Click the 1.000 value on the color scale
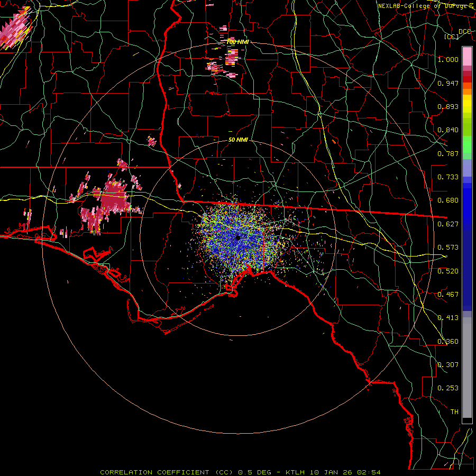This screenshot has width=476, height=476. [x=448, y=59]
